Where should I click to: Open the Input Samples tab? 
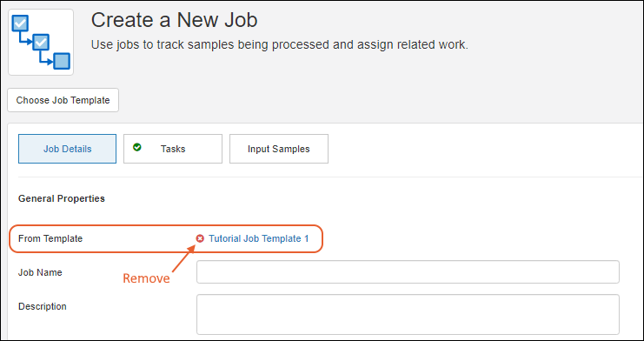tap(278, 149)
